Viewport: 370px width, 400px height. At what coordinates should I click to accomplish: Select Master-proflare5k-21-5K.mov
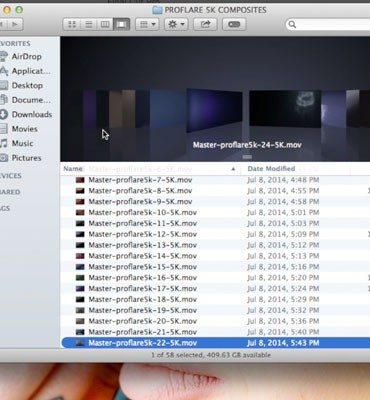click(x=215, y=332)
